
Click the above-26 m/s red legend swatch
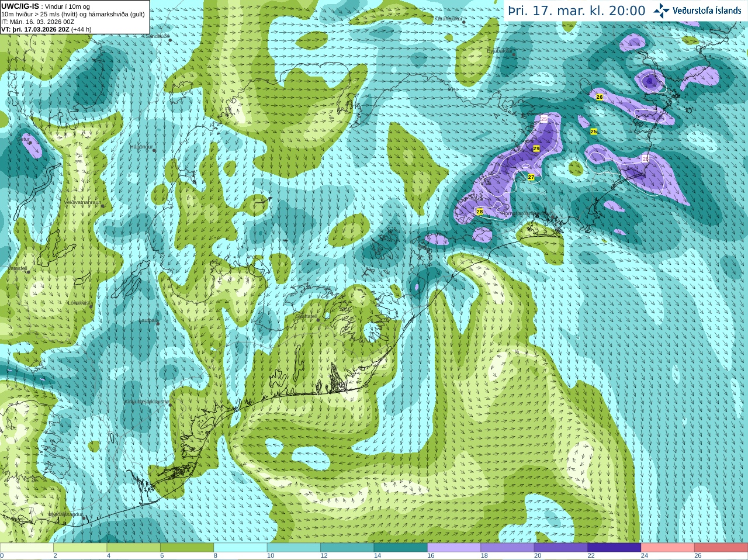tap(721, 548)
